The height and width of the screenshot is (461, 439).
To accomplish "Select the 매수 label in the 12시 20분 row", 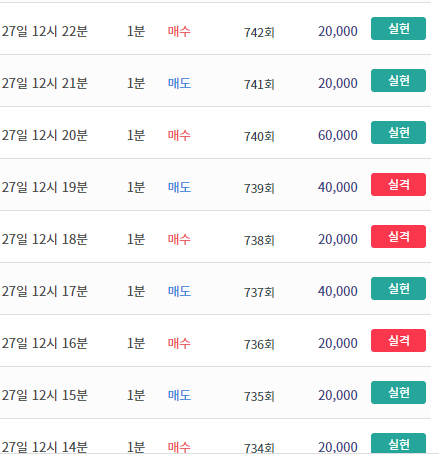I will (x=179, y=135).
